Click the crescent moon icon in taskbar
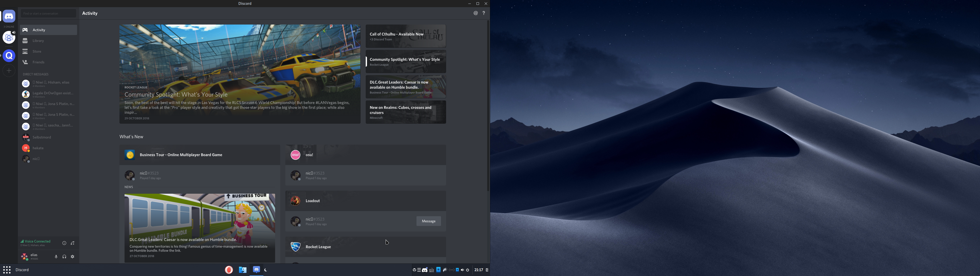This screenshot has width=980, height=276. (266, 270)
